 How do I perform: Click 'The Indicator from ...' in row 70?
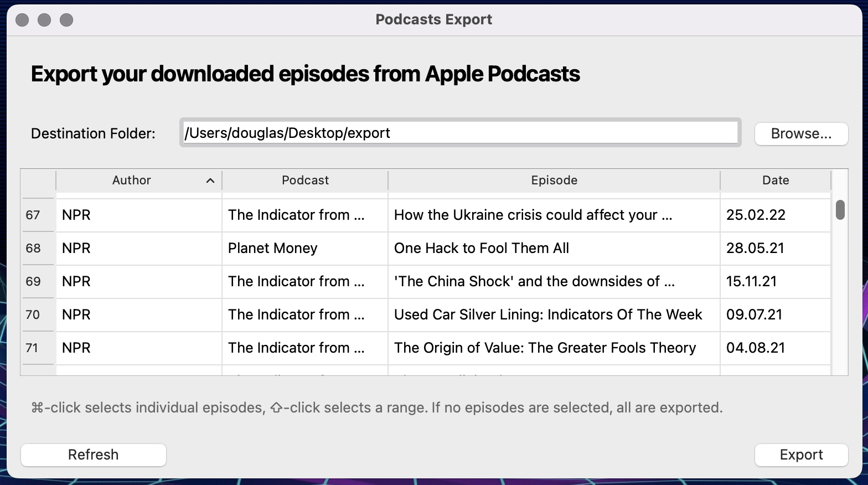tap(305, 314)
